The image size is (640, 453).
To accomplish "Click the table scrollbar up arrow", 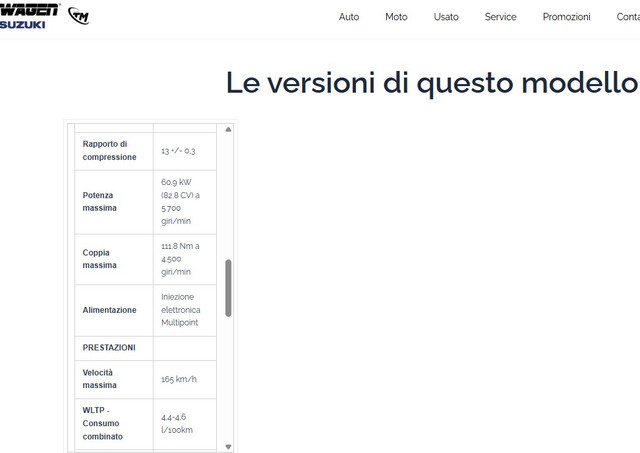I will [228, 129].
